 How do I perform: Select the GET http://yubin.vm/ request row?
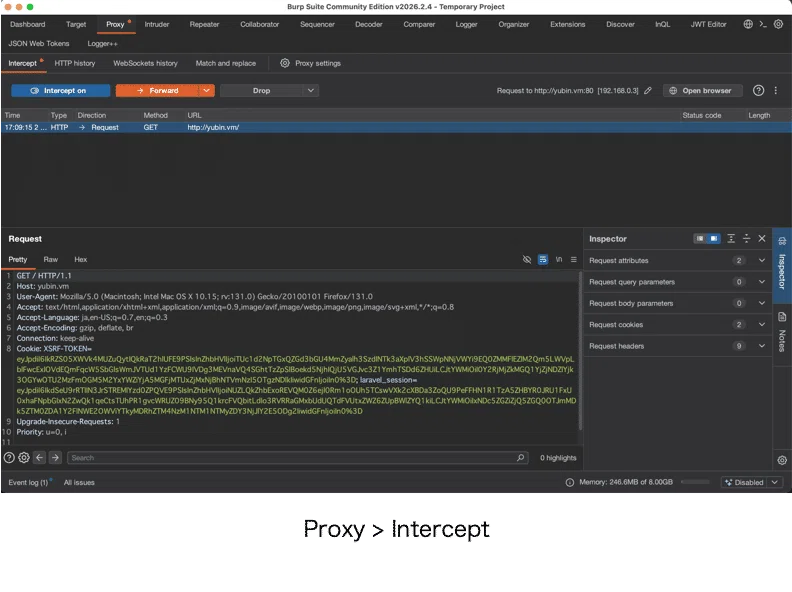click(x=396, y=127)
